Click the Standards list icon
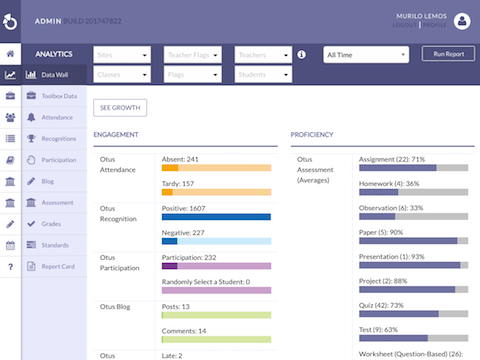 click(x=31, y=245)
